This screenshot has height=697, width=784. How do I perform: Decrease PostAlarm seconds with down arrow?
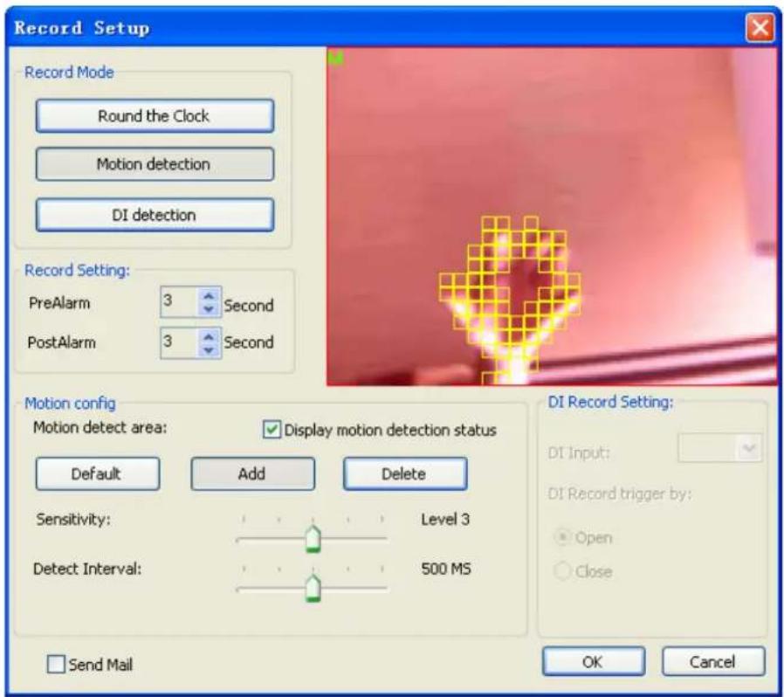(209, 349)
